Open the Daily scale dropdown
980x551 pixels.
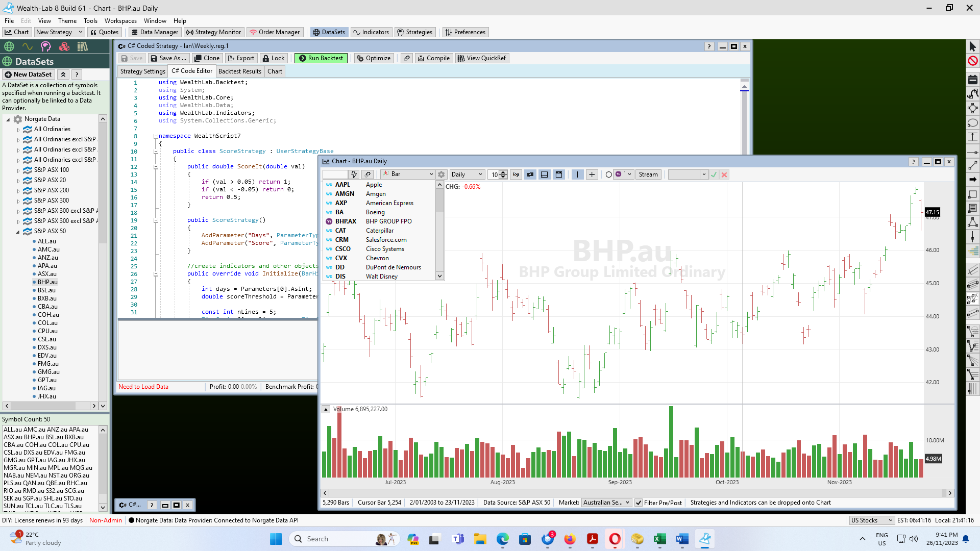tap(467, 174)
